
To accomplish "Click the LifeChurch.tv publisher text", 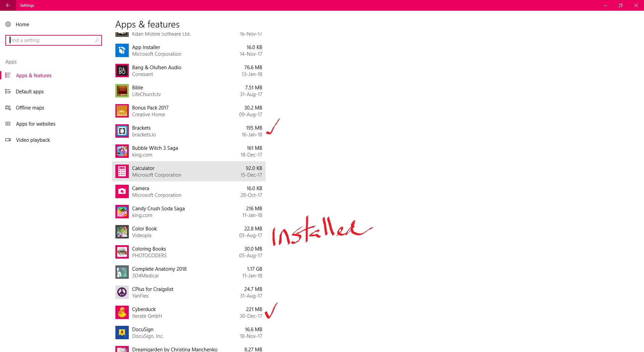I will 146,94.
